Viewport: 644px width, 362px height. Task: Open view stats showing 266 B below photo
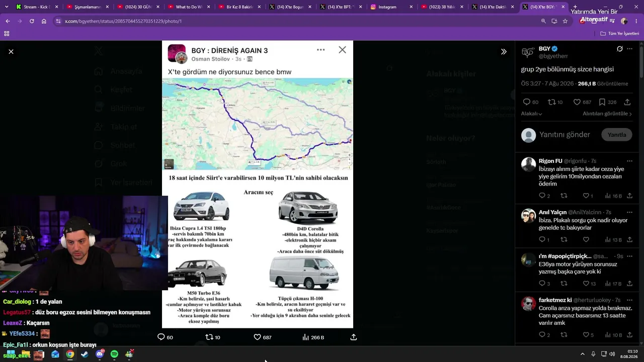[x=313, y=337]
